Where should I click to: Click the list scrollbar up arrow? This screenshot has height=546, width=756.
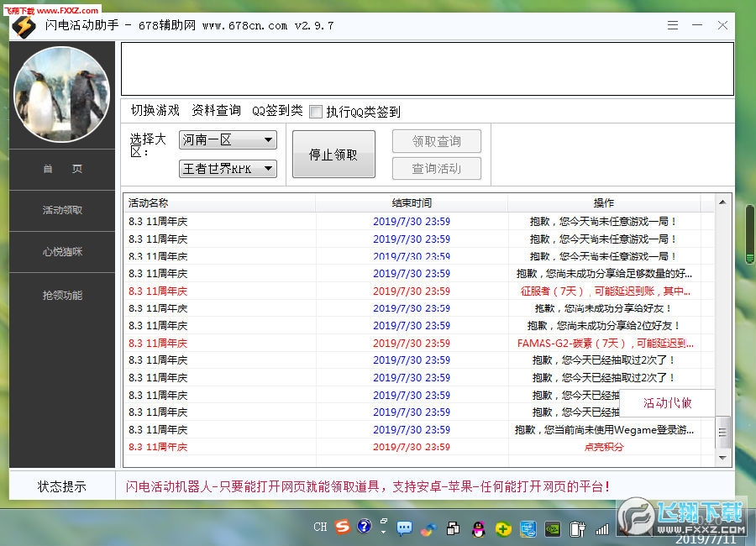pos(722,202)
